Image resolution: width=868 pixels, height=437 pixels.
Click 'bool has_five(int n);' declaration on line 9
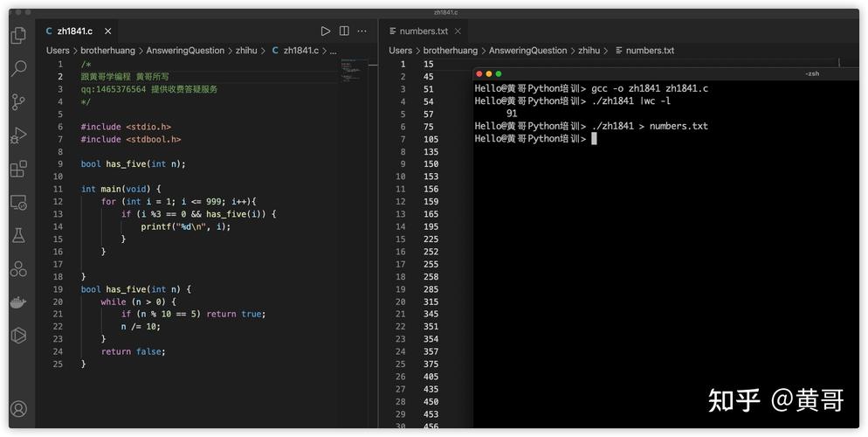pos(133,164)
